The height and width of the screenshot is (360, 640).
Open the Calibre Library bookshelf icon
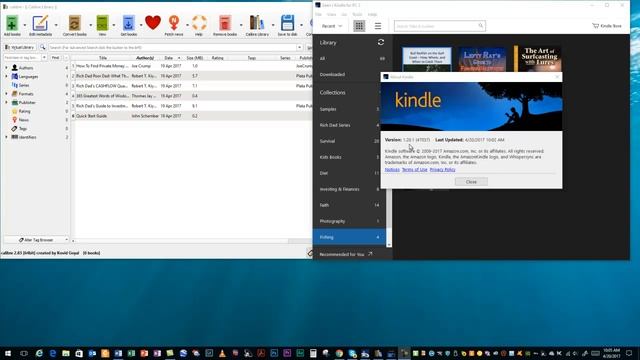(x=257, y=23)
